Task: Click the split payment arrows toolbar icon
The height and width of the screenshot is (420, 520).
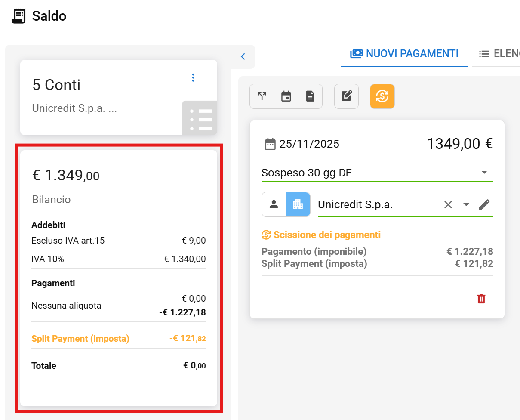Action: 262,96
